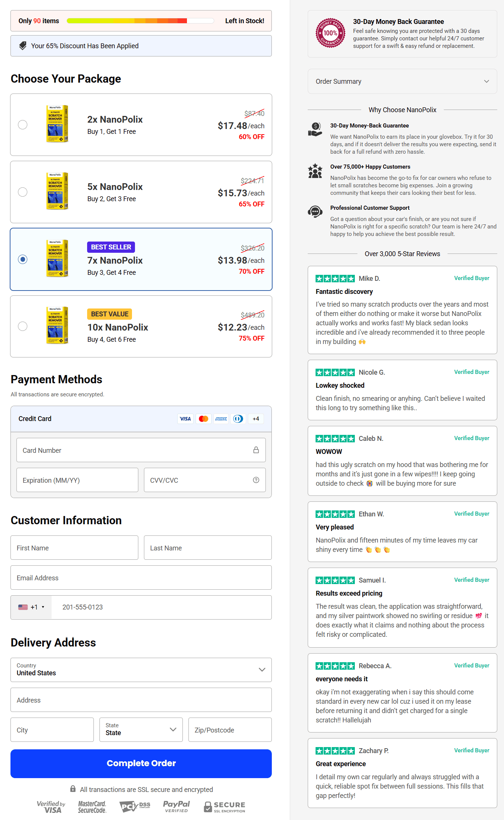Select the 5x NanoPolix radio button
Screen dimensions: 504x820
pyautogui.click(x=23, y=192)
